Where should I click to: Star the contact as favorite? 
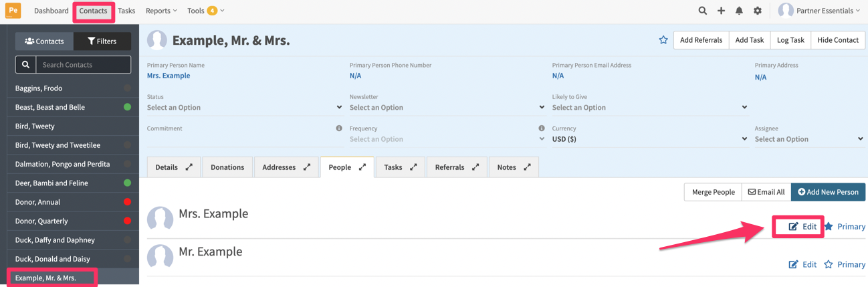(x=663, y=40)
